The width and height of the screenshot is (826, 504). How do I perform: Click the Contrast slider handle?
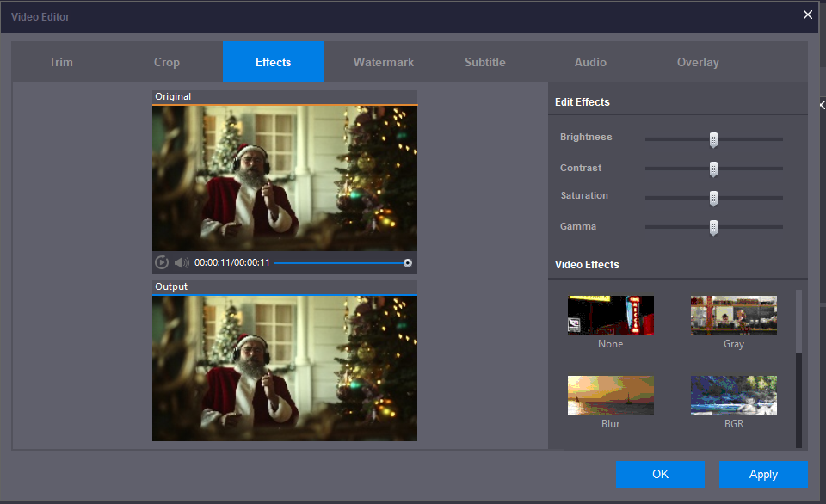713,169
